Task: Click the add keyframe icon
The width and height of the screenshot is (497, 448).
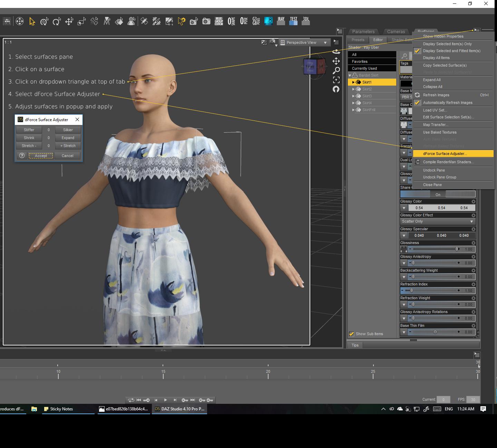Action: click(210, 400)
